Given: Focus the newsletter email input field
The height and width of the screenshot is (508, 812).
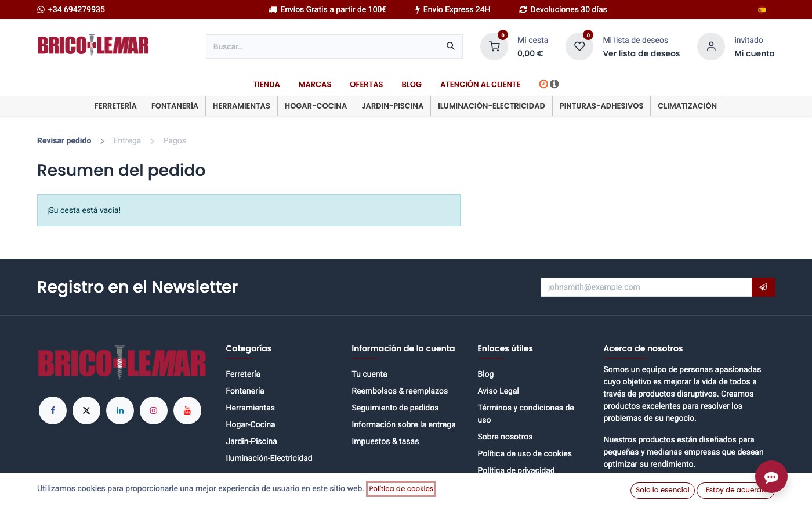Looking at the screenshot, I should [646, 287].
